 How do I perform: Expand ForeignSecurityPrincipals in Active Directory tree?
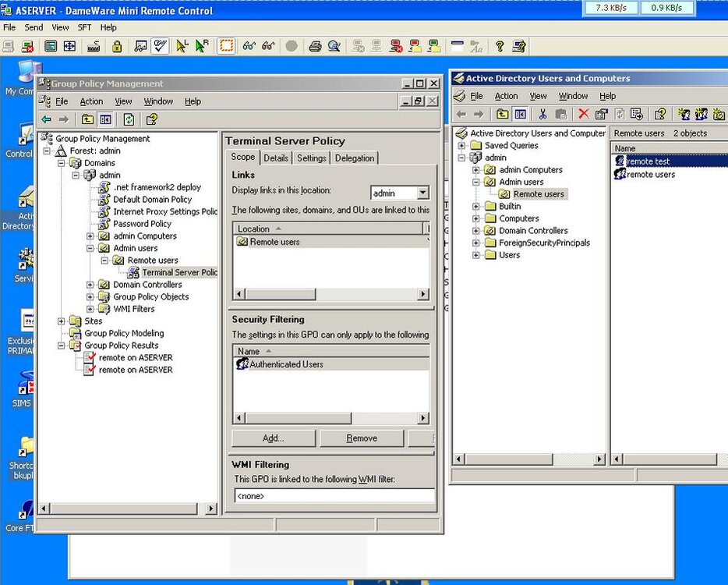pos(476,243)
